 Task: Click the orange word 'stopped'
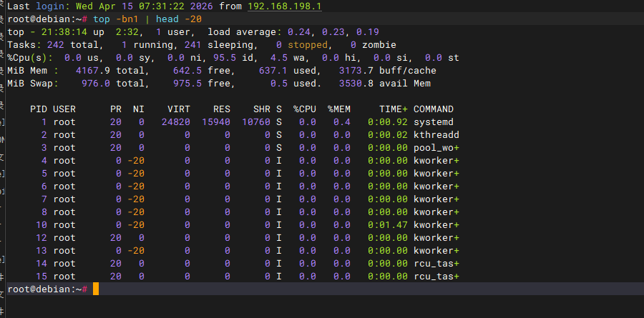coord(307,45)
